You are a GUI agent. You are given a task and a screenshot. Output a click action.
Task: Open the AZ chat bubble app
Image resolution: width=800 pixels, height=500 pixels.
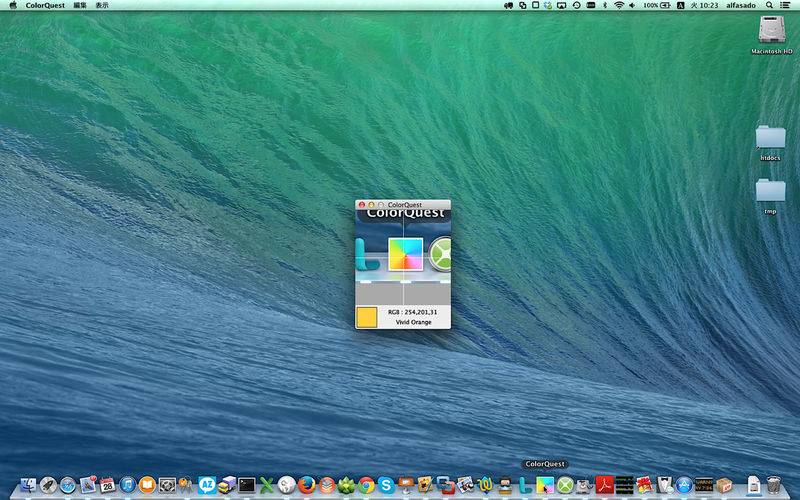click(x=207, y=485)
